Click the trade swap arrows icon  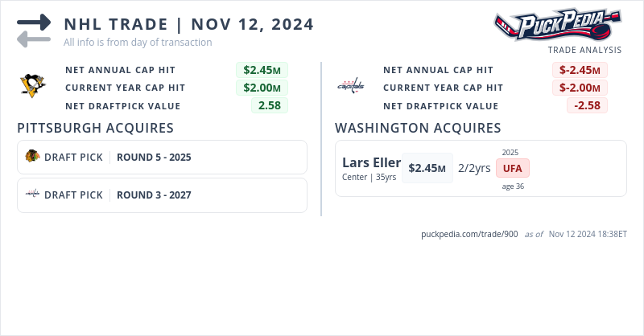tap(34, 30)
